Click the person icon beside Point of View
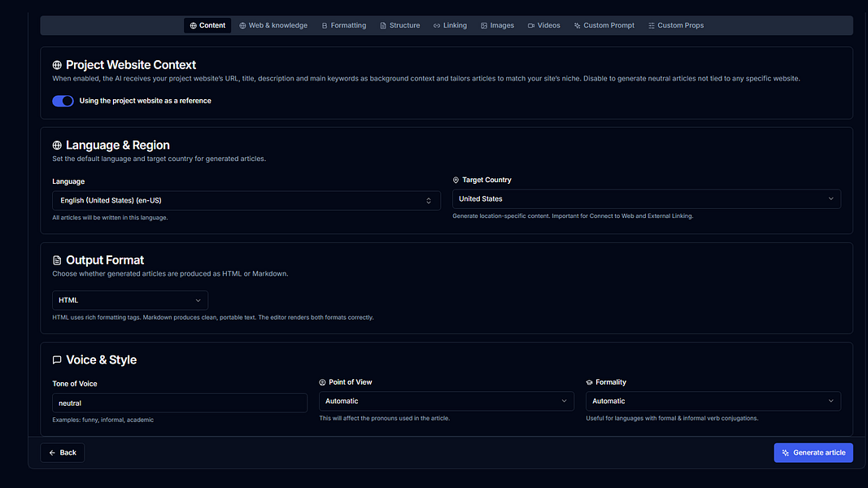This screenshot has height=488, width=868. 322,382
